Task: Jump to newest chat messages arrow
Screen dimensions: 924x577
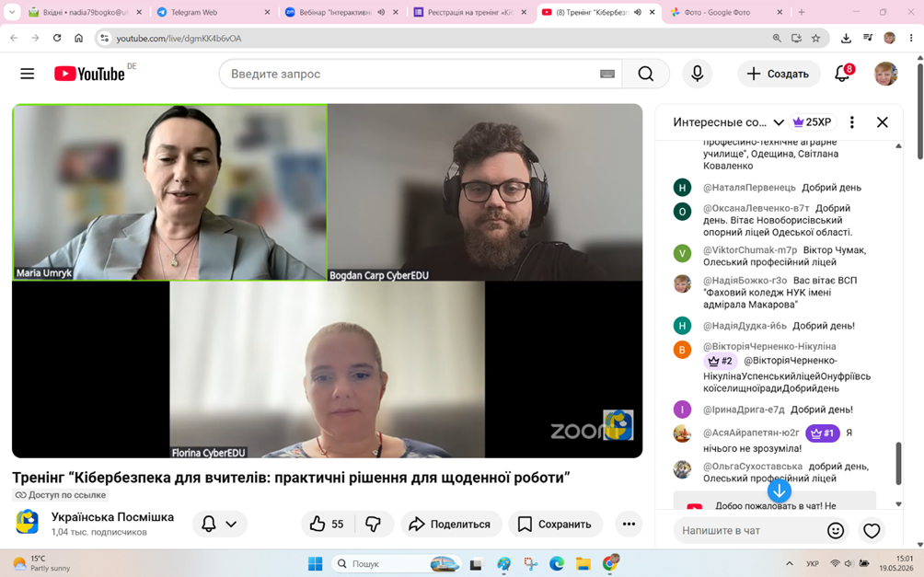Action: click(x=779, y=490)
